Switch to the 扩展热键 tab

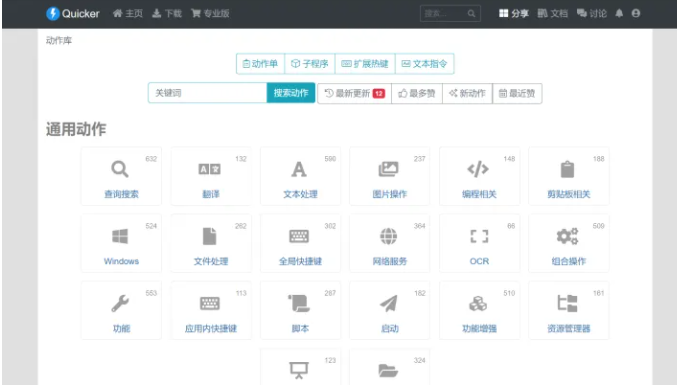click(365, 64)
